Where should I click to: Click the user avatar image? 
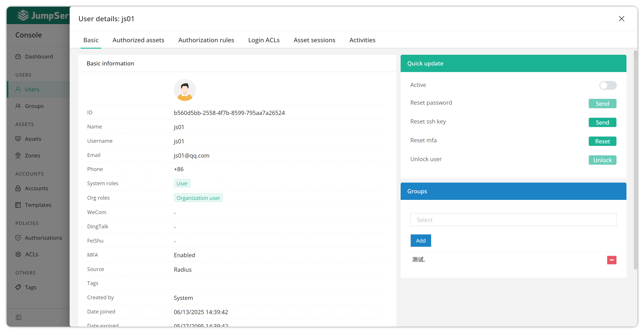(185, 90)
